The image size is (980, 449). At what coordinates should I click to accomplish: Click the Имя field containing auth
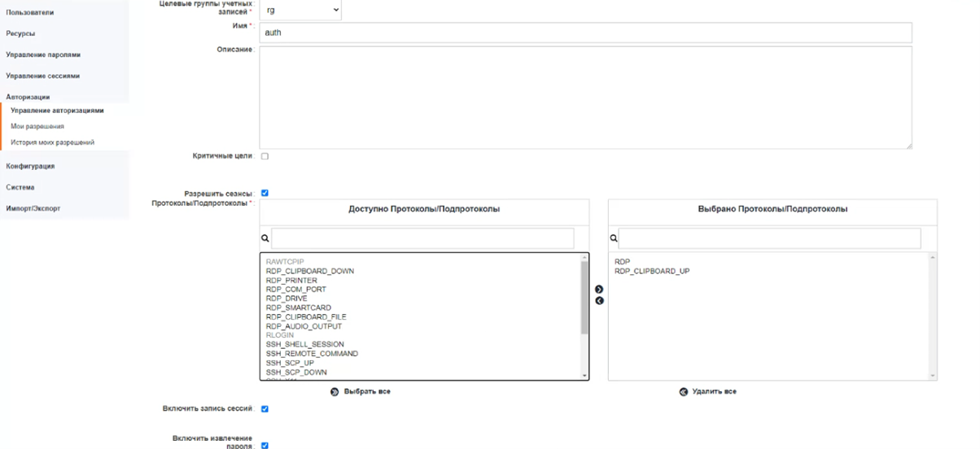[585, 33]
